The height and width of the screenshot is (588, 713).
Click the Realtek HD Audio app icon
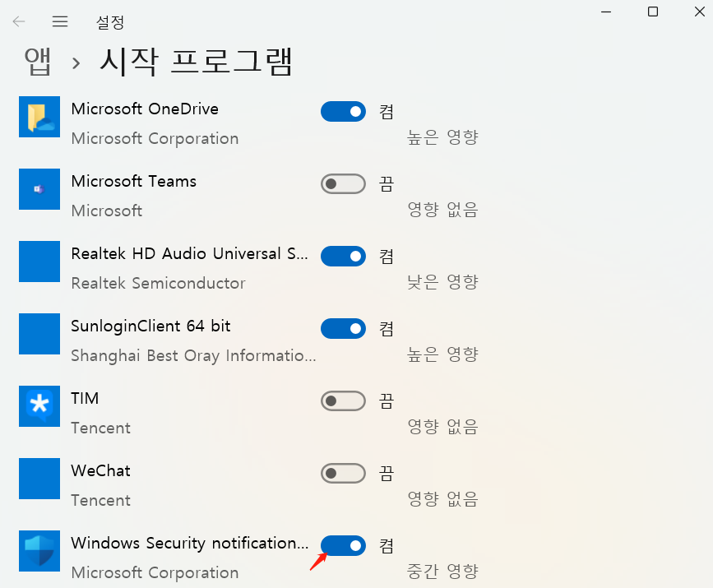[39, 262]
